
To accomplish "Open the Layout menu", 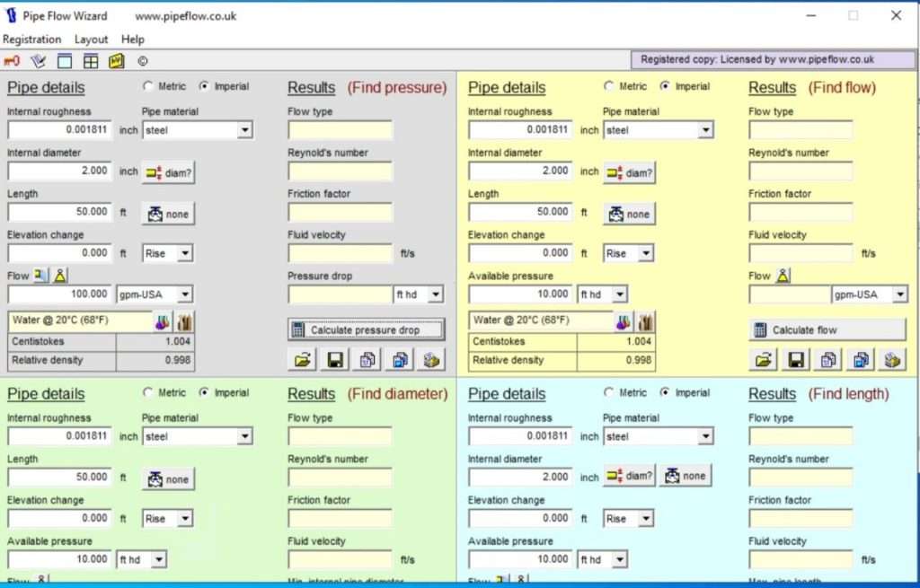I will pyautogui.click(x=91, y=39).
